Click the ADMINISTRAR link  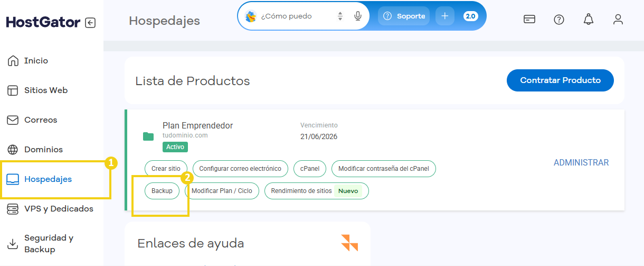pos(581,163)
